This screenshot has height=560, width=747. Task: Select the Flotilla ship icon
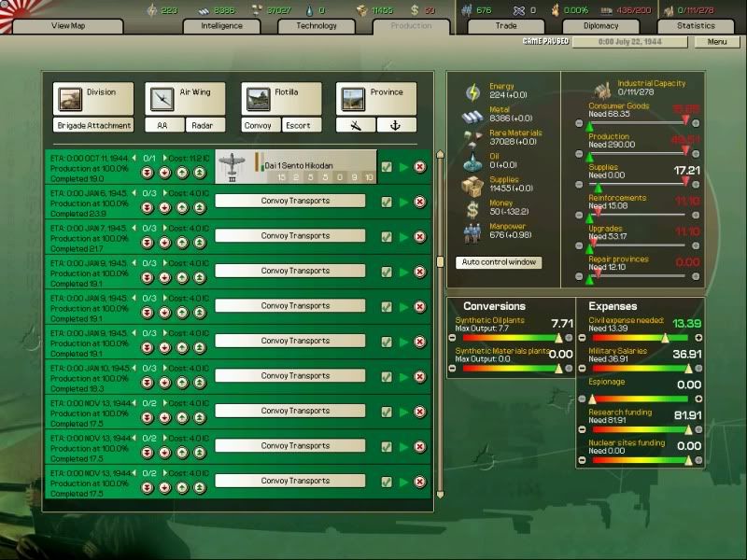click(x=259, y=99)
